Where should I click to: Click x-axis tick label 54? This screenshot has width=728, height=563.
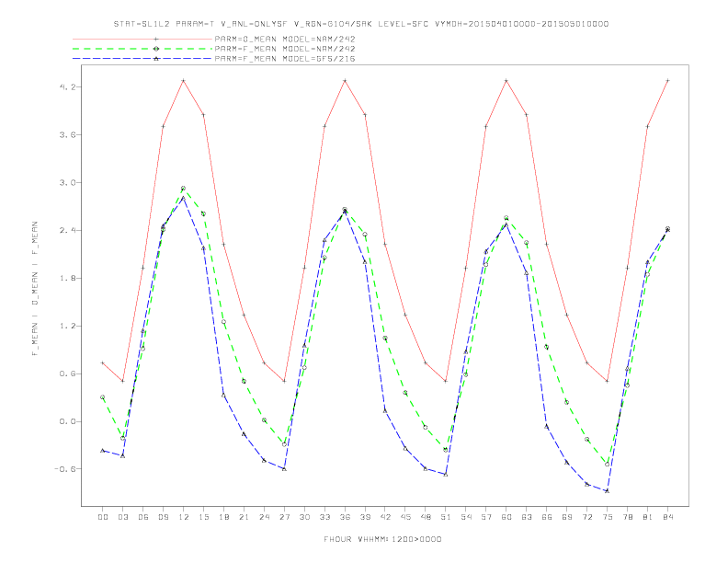pyautogui.click(x=466, y=517)
